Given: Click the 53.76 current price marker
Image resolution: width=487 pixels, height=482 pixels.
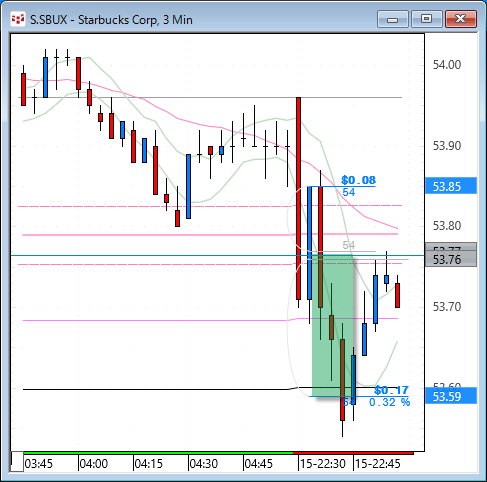Looking at the screenshot, I should 451,259.
